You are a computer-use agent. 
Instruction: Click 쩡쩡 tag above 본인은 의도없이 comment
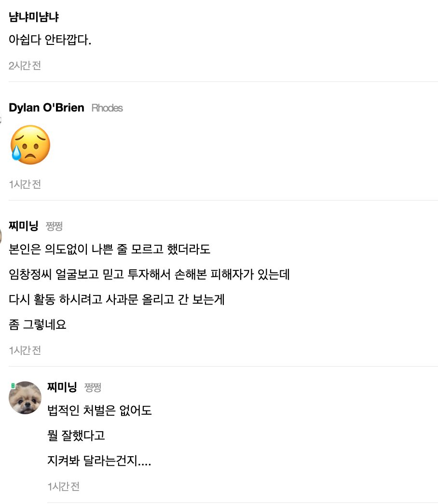pos(54,226)
